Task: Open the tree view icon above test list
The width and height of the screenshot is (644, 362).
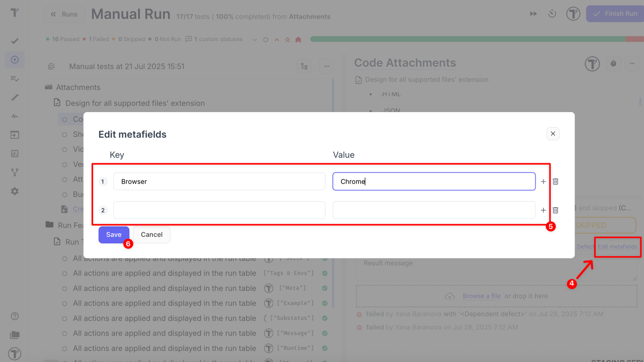Action: click(304, 66)
